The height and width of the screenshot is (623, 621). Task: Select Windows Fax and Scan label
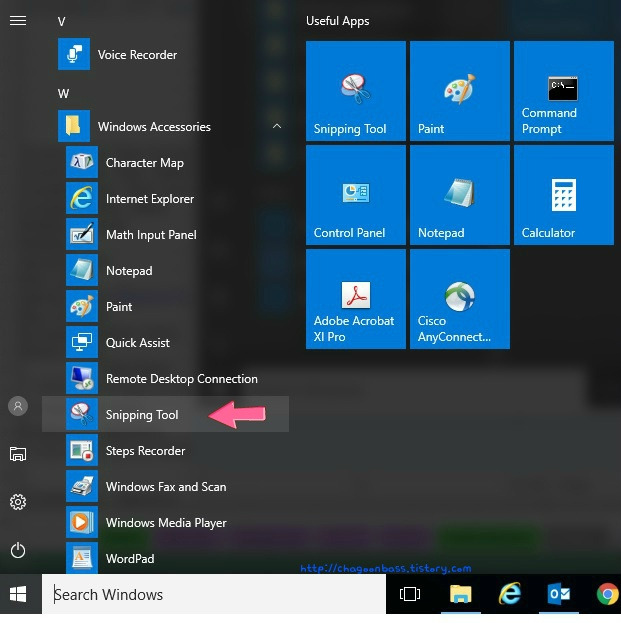(166, 487)
